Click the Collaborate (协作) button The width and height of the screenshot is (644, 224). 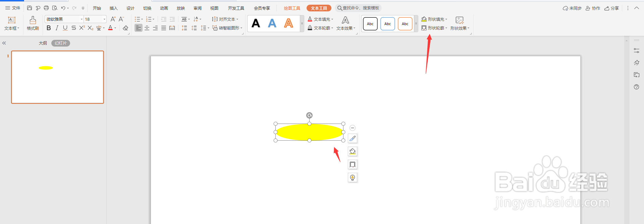tap(593, 8)
